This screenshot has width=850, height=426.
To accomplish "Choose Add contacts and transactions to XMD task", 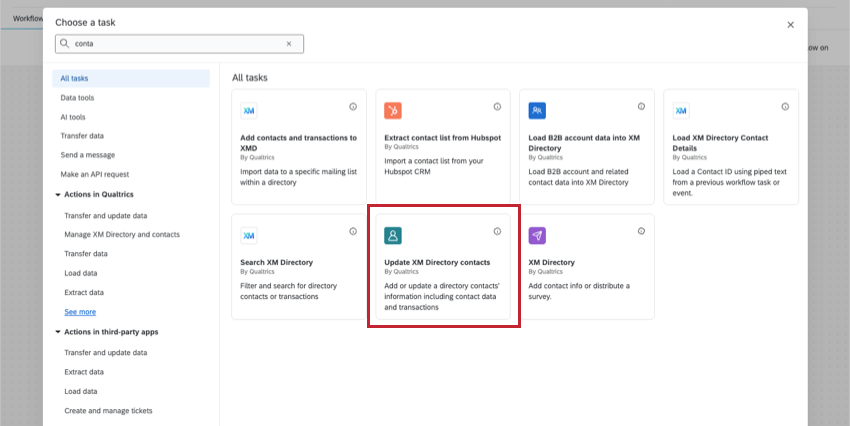I will (299, 147).
